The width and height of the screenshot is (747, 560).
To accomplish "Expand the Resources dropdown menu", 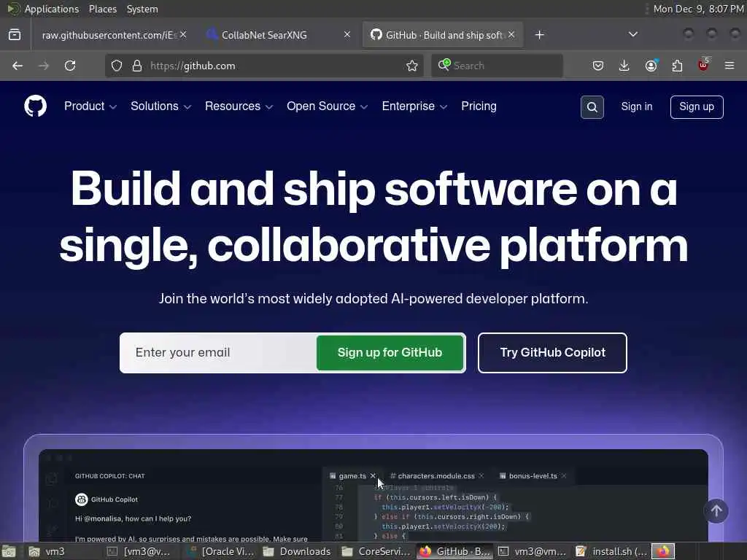I will click(239, 106).
